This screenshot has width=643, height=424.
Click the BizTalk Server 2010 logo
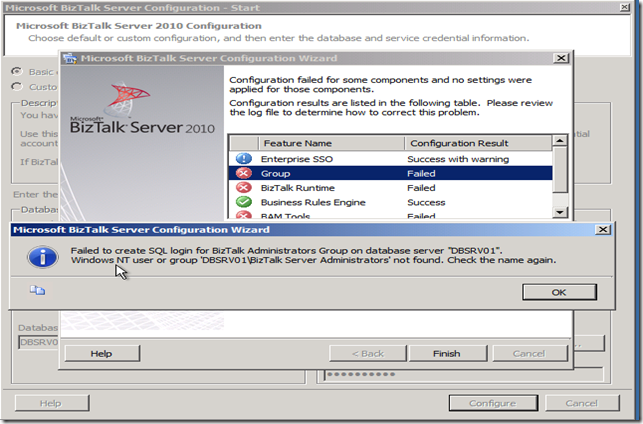point(142,109)
